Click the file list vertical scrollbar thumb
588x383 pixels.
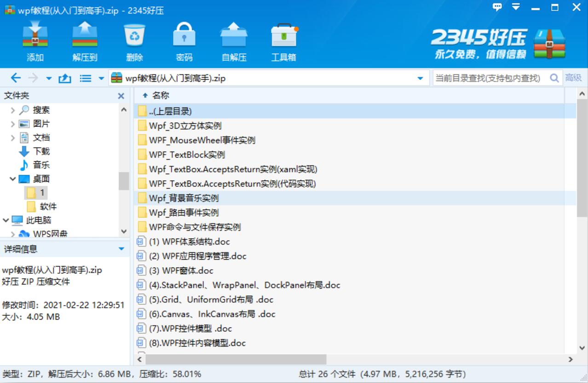582,158
